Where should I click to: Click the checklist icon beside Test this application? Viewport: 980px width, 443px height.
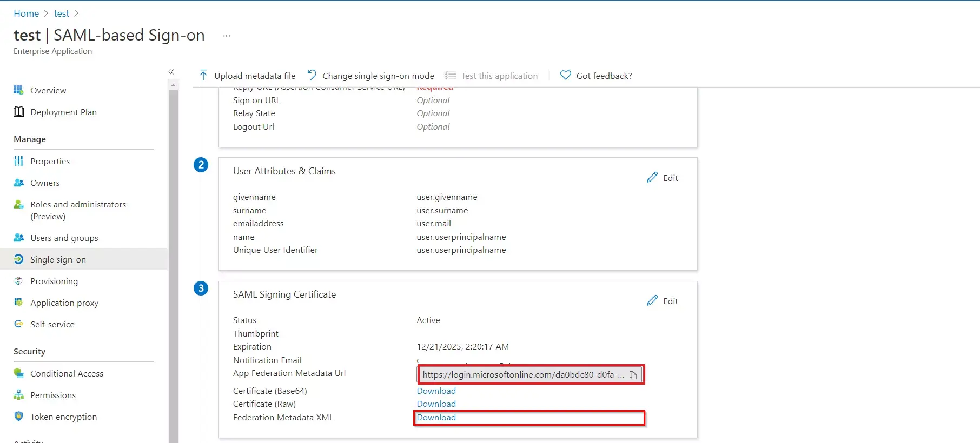click(450, 76)
